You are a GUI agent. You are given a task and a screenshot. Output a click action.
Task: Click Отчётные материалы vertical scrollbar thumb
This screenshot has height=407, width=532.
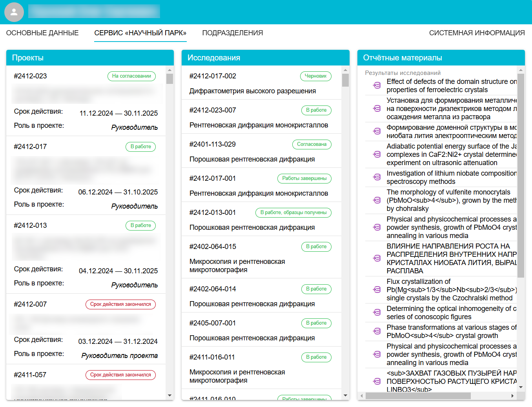click(x=521, y=175)
